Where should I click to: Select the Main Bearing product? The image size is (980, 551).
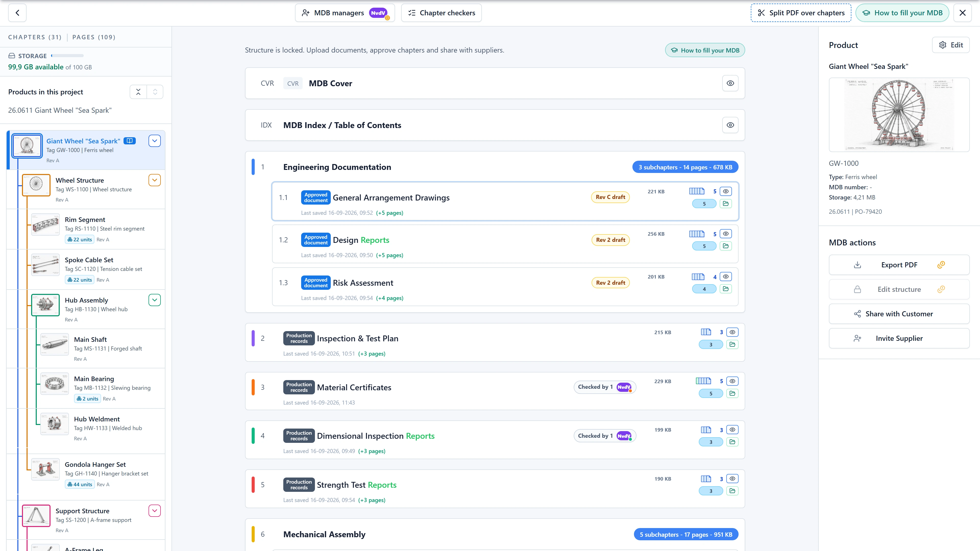pyautogui.click(x=102, y=388)
